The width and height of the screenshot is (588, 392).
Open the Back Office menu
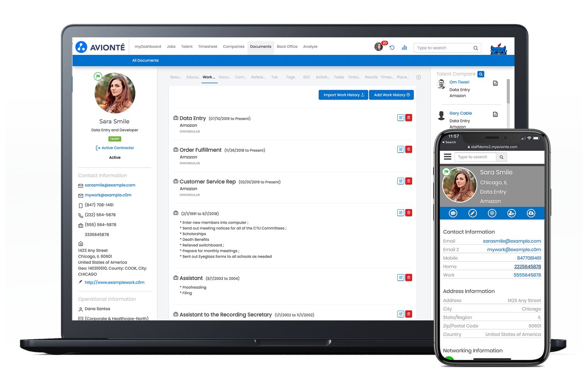coord(287,47)
